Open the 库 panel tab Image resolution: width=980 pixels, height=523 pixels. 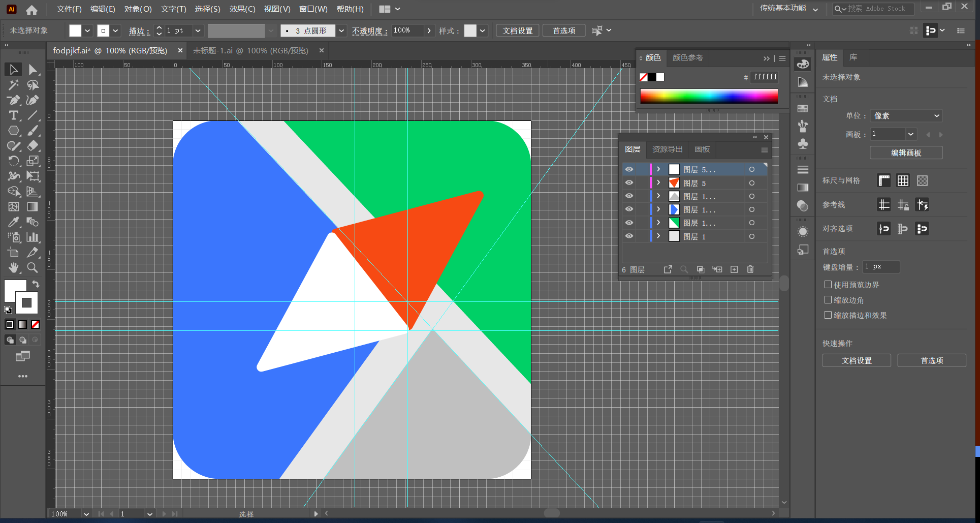point(853,57)
